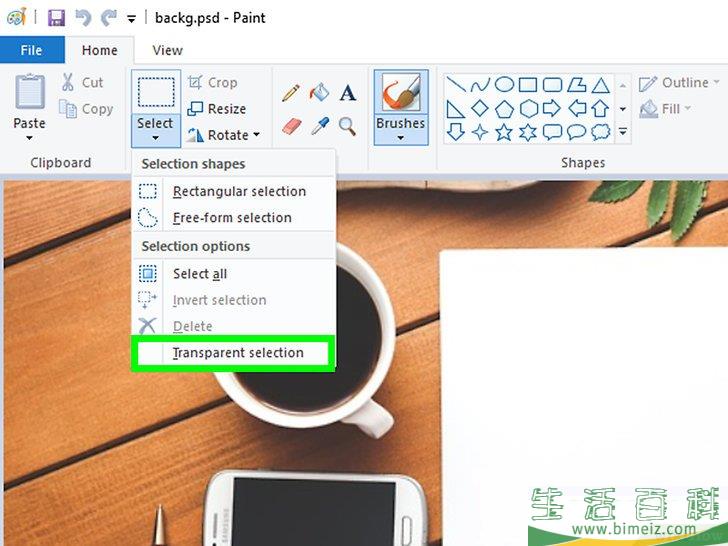This screenshot has height=546, width=728.
Task: Click the Shapes gallery up arrow
Action: [623, 85]
